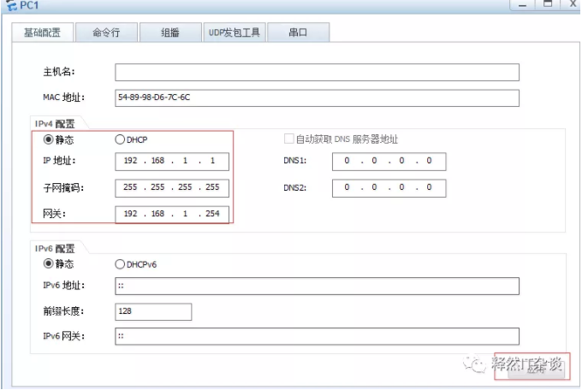Click the MAC 地址 input field

pyautogui.click(x=317, y=97)
